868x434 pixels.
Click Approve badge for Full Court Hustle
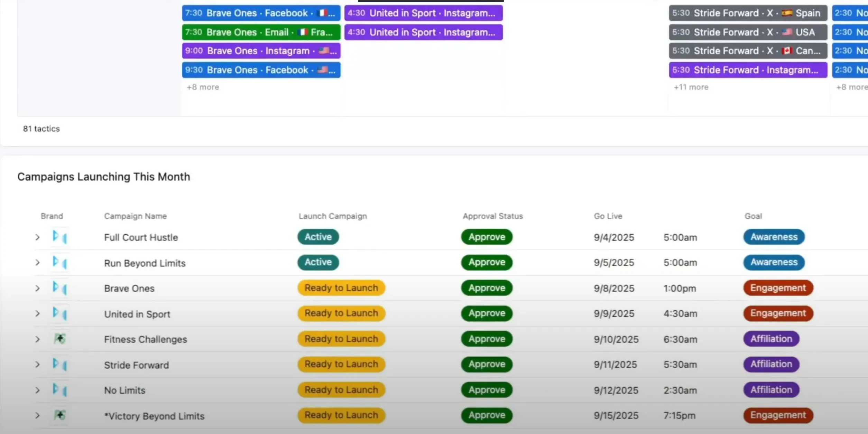click(487, 237)
